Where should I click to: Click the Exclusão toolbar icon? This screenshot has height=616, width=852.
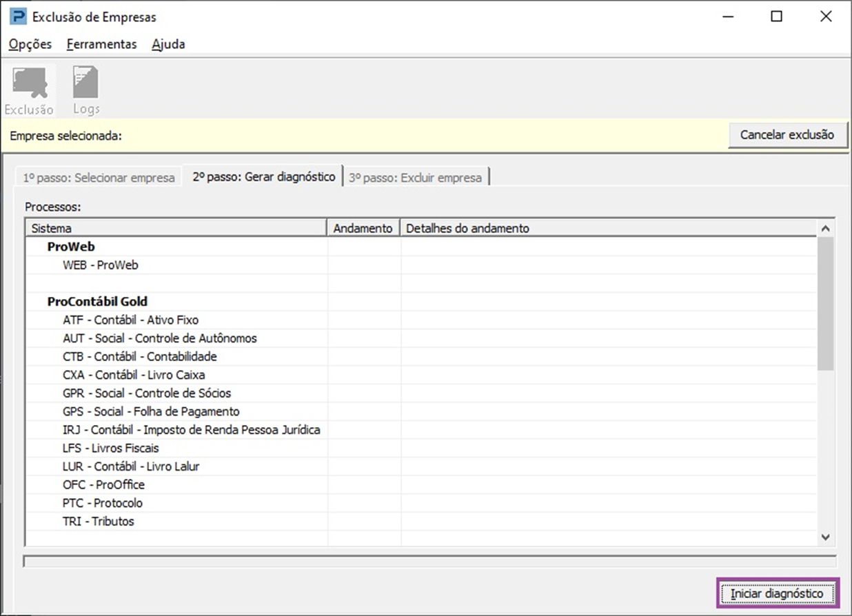[x=29, y=91]
